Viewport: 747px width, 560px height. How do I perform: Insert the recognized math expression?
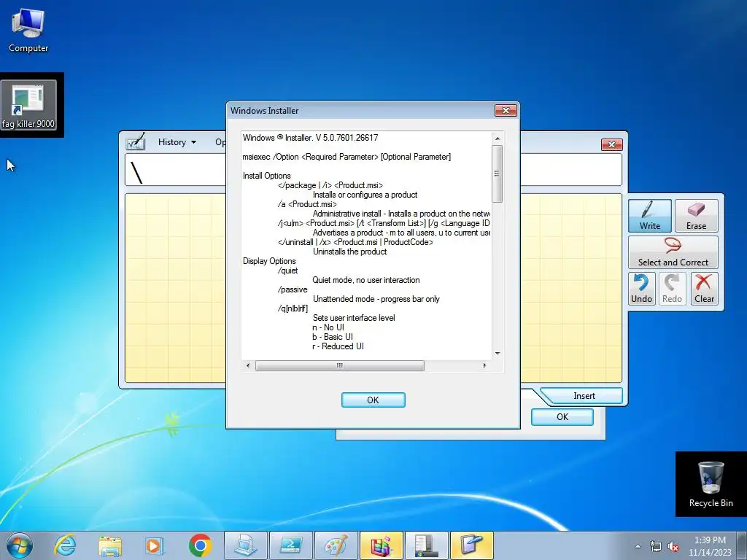pos(584,396)
